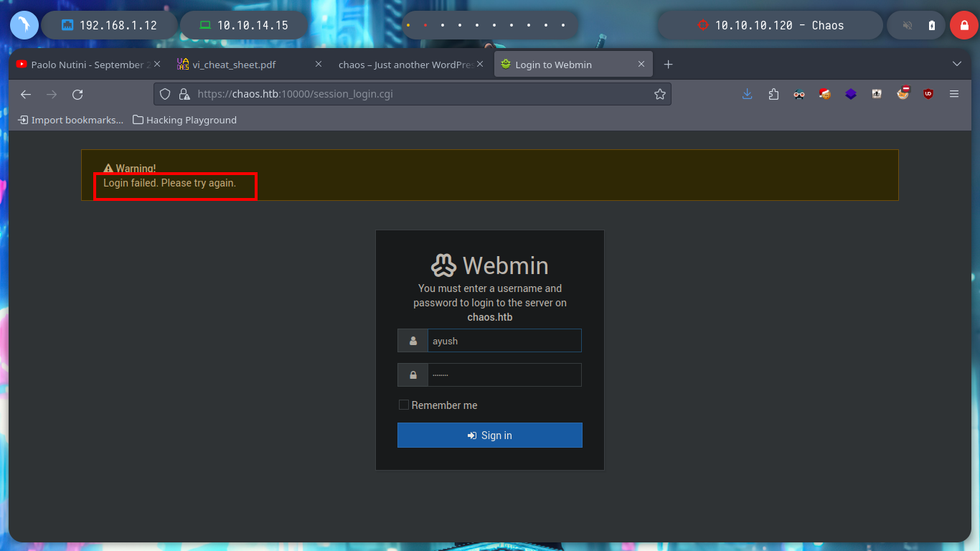Click the password input field
Screen dimensions: 980x551
pos(504,375)
